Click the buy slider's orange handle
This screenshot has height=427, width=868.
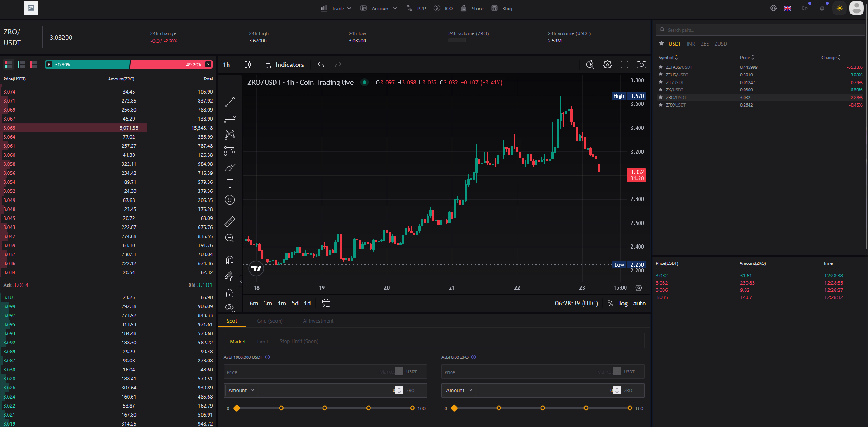(x=237, y=408)
